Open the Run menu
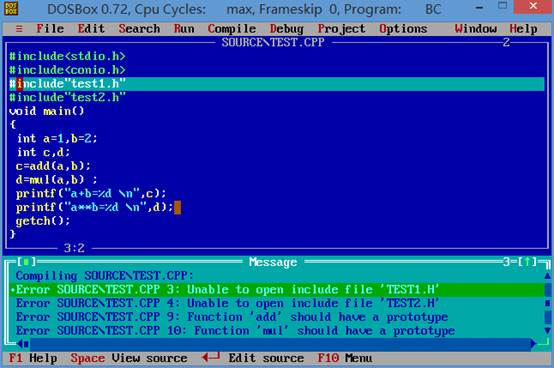554x368 pixels. tap(184, 29)
